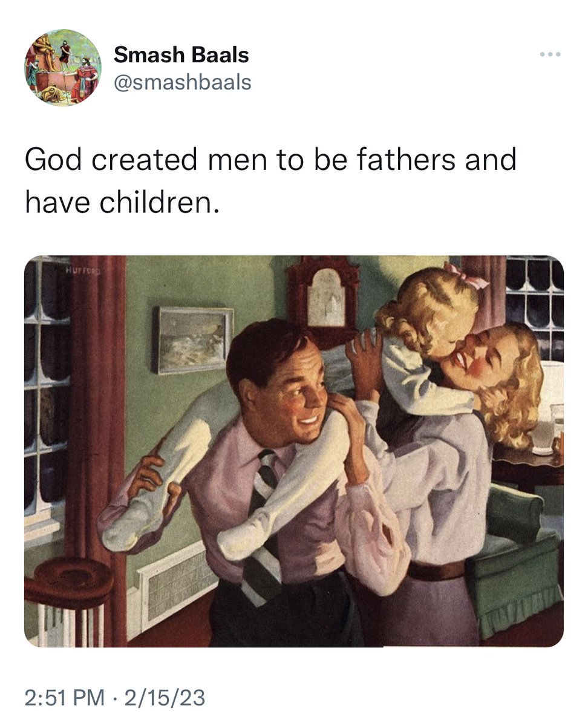588x726 pixels.
Task: Click the Hufford signature in the image corner
Action: pos(82,270)
